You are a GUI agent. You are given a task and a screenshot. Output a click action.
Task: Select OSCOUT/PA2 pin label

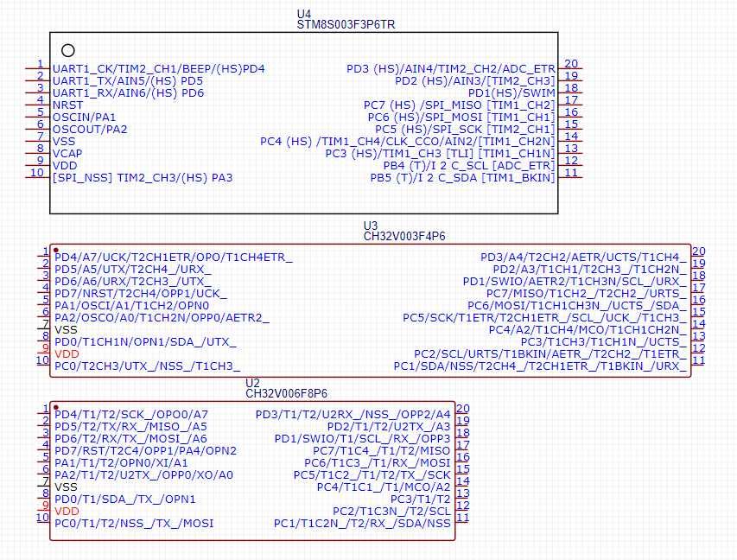(x=90, y=130)
